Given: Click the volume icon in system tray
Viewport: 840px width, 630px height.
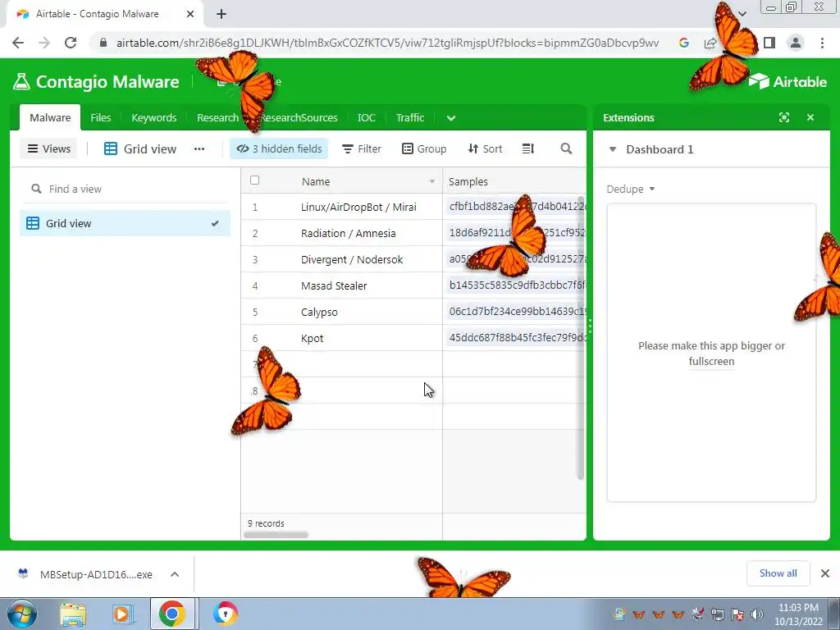Looking at the screenshot, I should click(x=756, y=614).
